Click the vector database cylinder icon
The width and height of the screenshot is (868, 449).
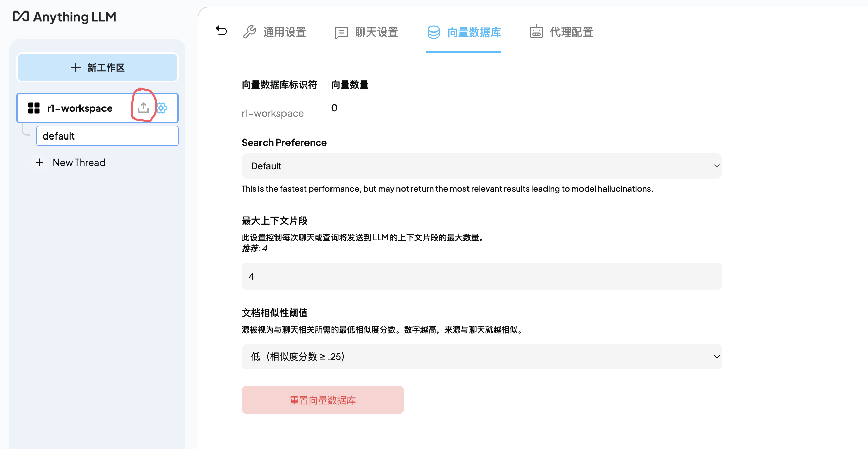coord(433,32)
